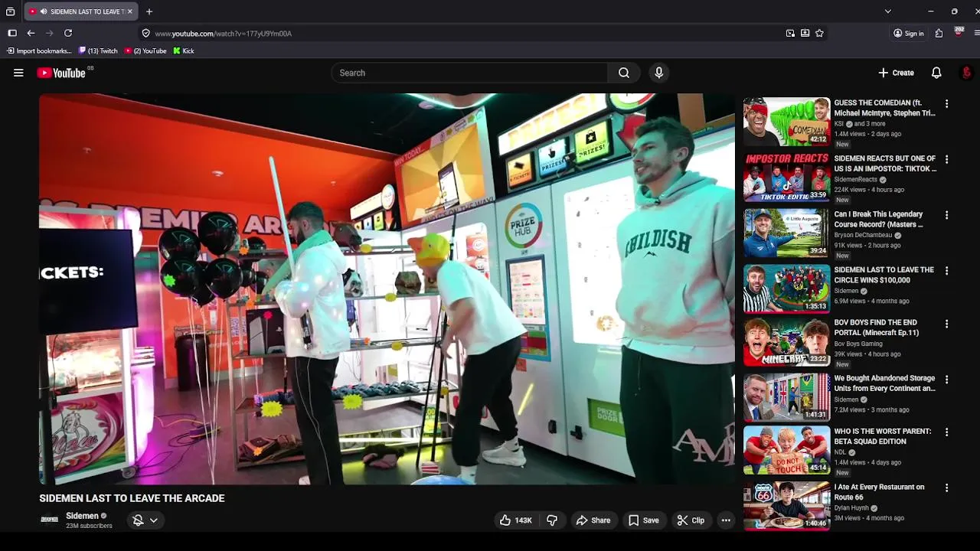
Task: Open the Sidemen channel name link
Action: point(82,516)
